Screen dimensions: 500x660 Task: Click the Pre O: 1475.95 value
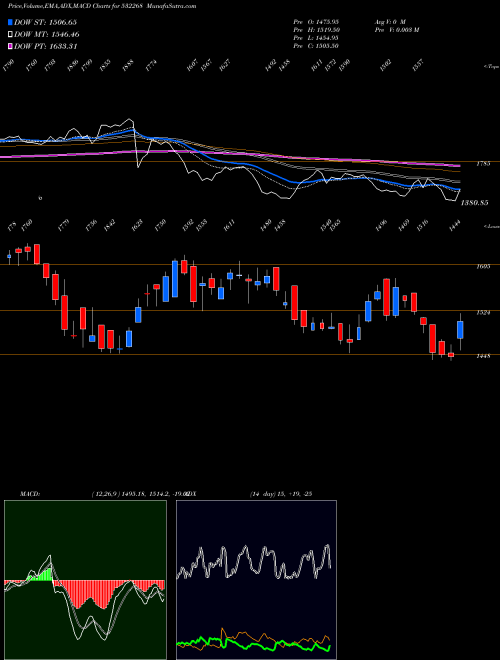[x=317, y=21]
